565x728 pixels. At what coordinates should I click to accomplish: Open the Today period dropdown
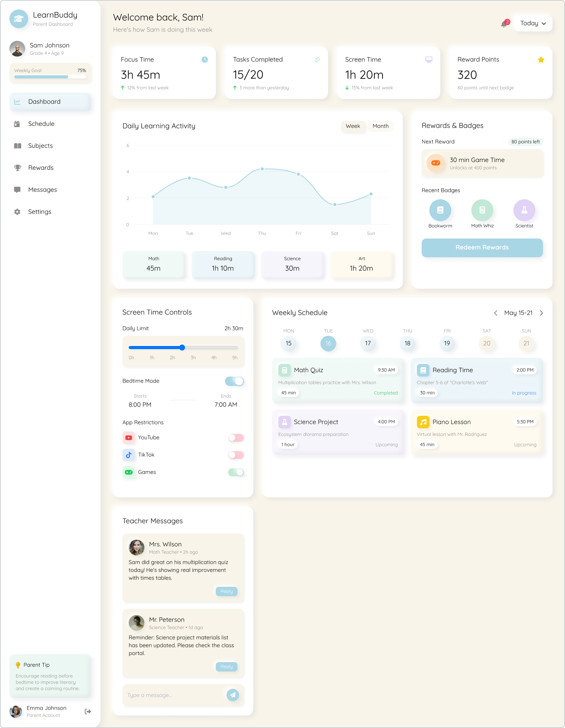[x=533, y=24]
